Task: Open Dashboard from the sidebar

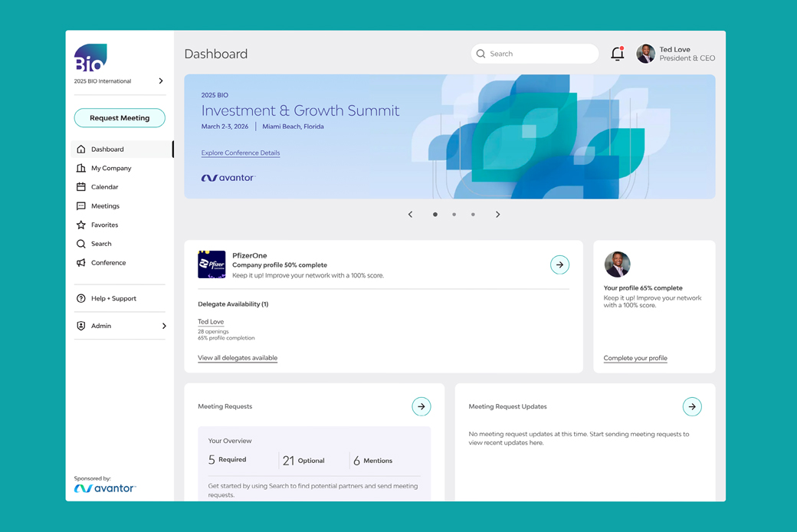Action: pyautogui.click(x=107, y=149)
